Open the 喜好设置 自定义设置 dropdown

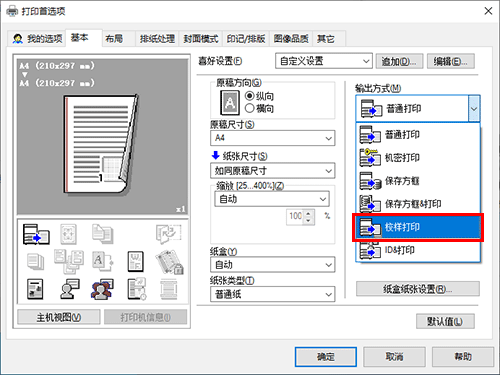[x=324, y=61]
